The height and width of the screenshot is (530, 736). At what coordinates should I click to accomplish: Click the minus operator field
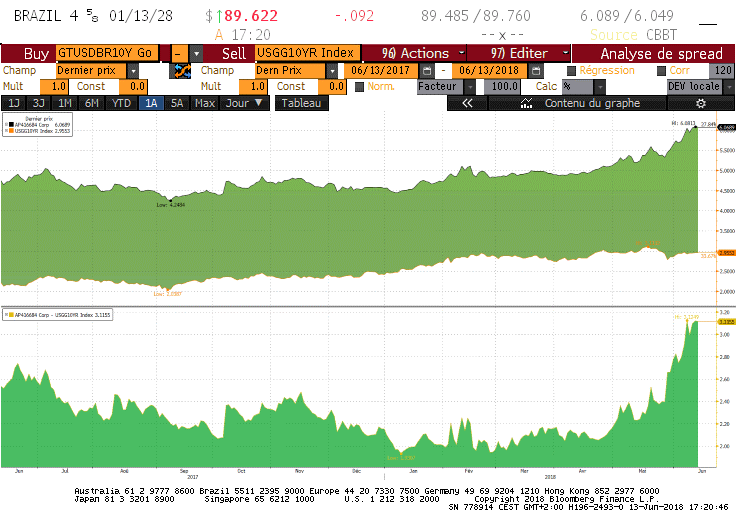179,54
